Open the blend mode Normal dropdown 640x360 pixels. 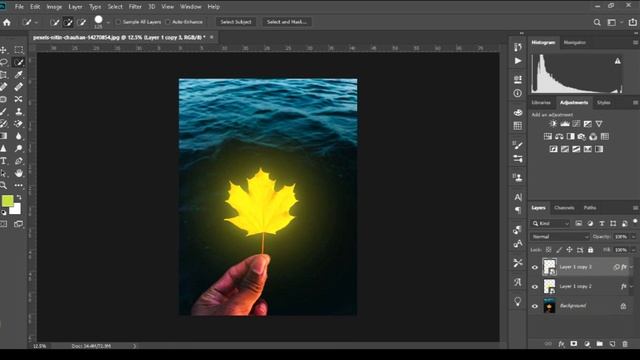(560, 237)
